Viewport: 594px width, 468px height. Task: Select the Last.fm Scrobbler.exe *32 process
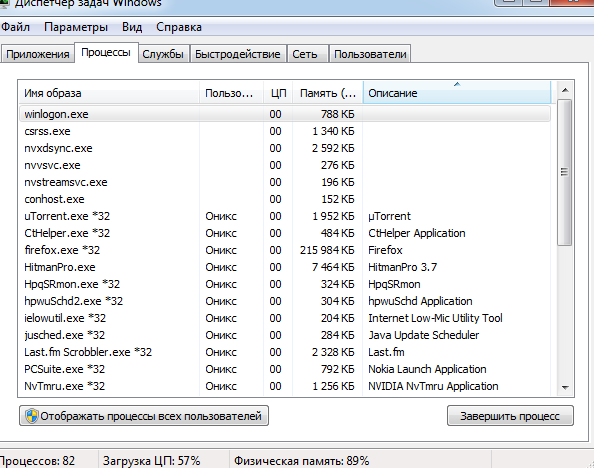pyautogui.click(x=285, y=352)
